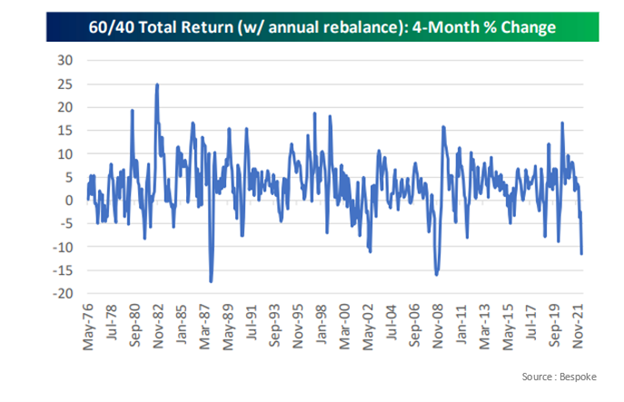This screenshot has width=624, height=402.
Task: Click the x-axis label Nov-08
Action: point(438,327)
